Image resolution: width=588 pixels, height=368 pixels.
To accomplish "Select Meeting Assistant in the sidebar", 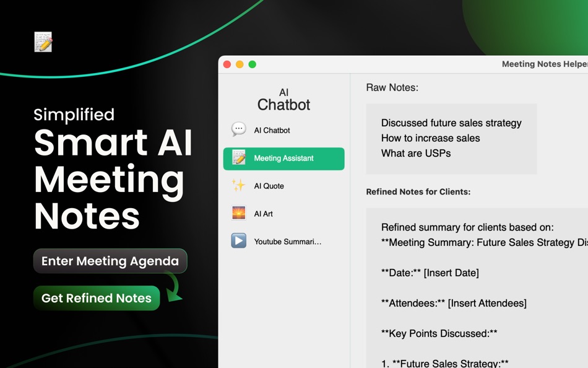I will pos(284,159).
